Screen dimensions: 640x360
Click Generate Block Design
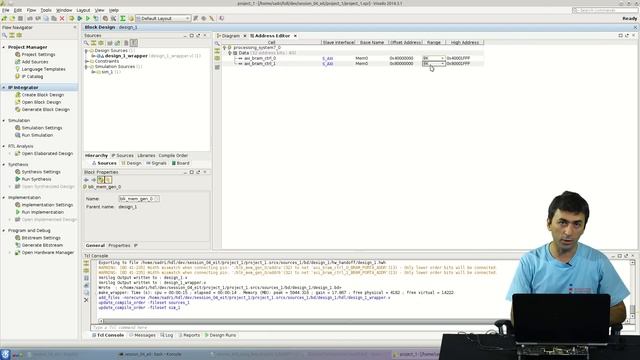click(x=46, y=109)
